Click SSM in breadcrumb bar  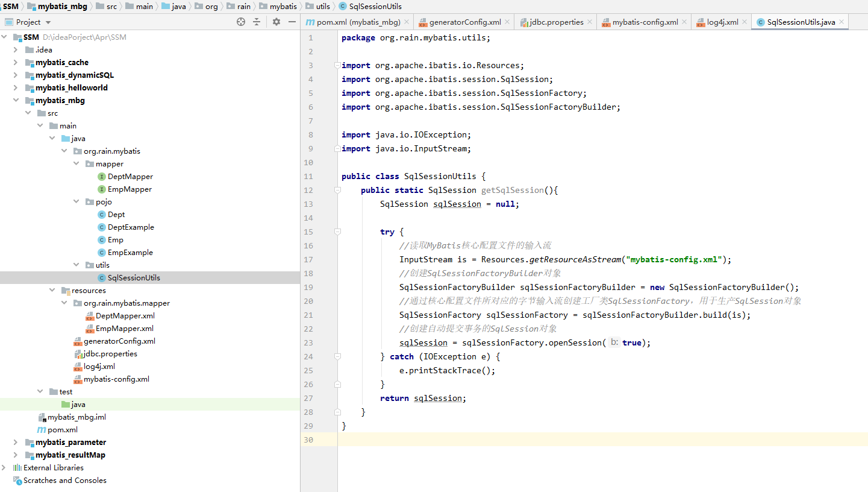click(x=11, y=6)
